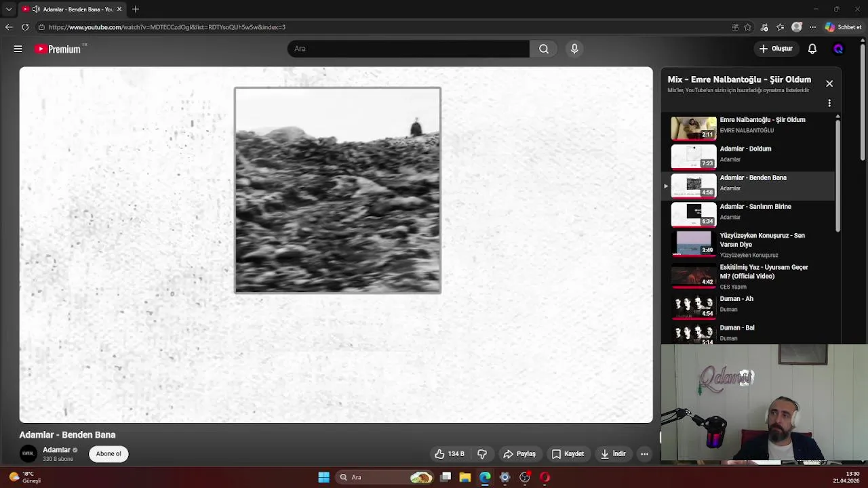Image resolution: width=868 pixels, height=488 pixels.
Task: Play Emre Nalbantoğlu - Şiir Oldum
Action: click(749, 127)
